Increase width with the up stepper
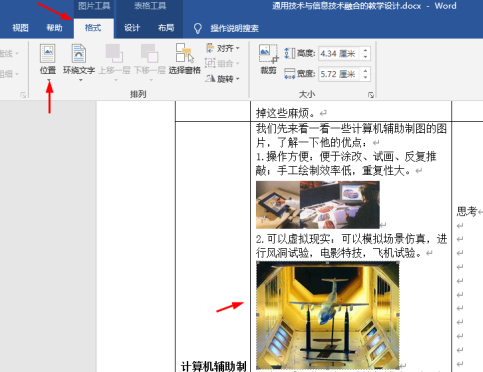Viewport: 483px width, 372px height. pyautogui.click(x=366, y=71)
